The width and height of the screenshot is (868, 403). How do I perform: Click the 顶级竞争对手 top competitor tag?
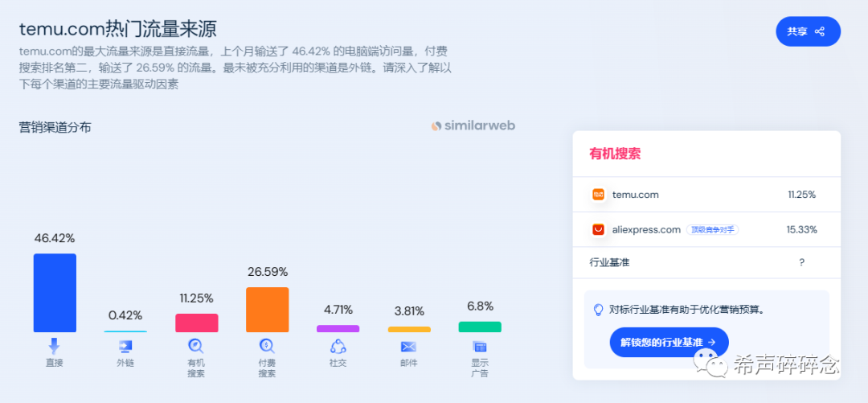pyautogui.click(x=714, y=229)
